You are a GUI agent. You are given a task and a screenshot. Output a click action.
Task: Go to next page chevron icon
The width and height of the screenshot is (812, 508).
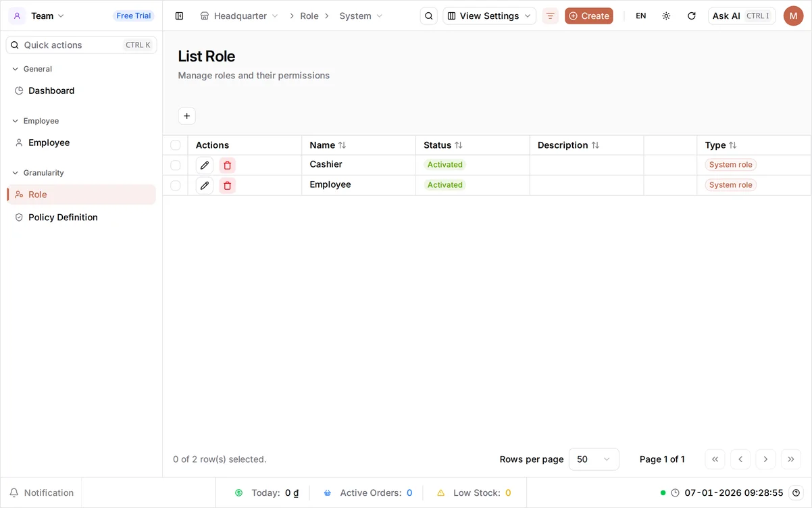765,459
